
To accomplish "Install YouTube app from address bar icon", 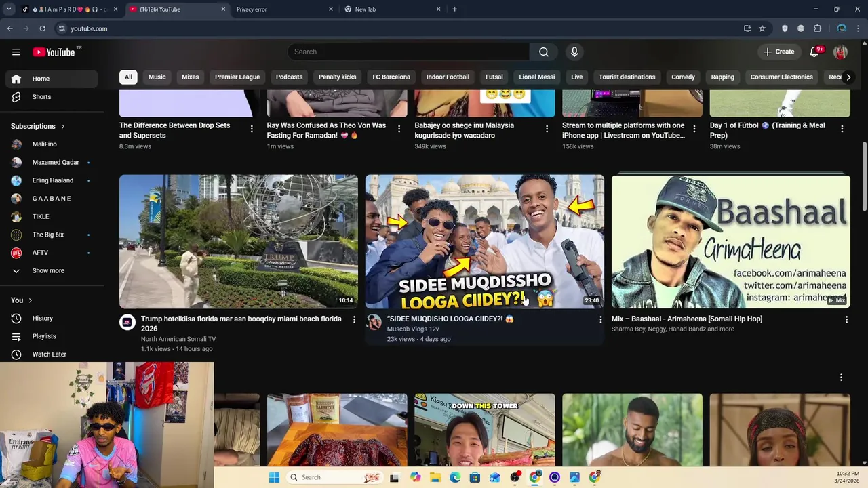I will [747, 28].
